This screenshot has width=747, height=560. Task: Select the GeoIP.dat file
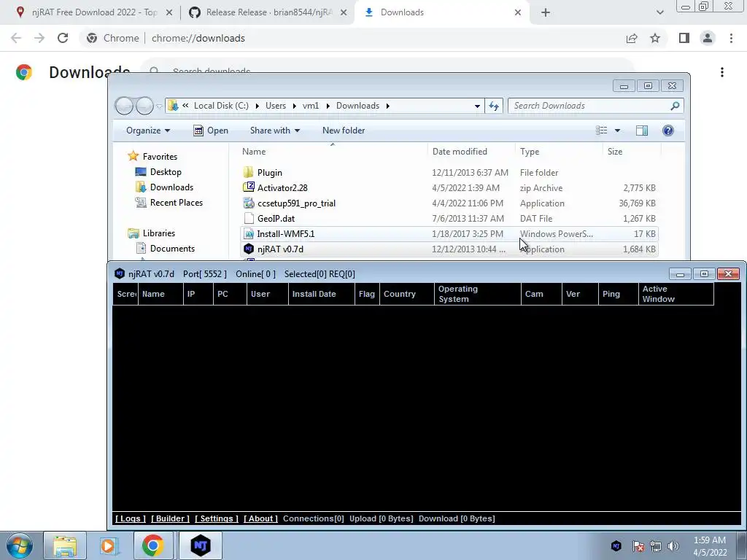[x=449, y=218]
